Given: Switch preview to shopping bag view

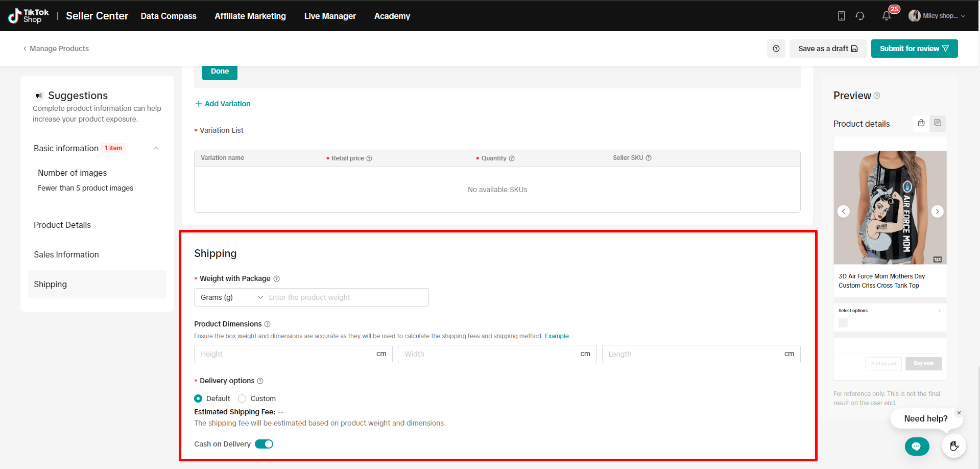Looking at the screenshot, I should click(x=921, y=123).
